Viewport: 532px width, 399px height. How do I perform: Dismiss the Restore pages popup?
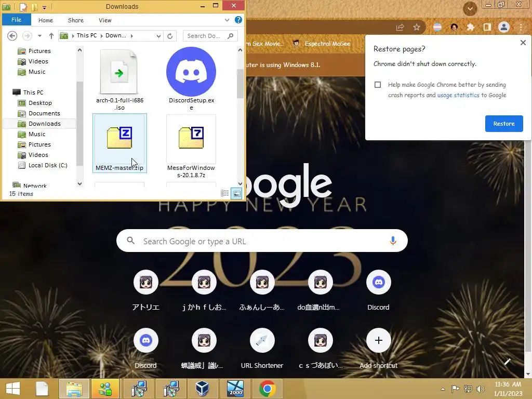click(523, 43)
